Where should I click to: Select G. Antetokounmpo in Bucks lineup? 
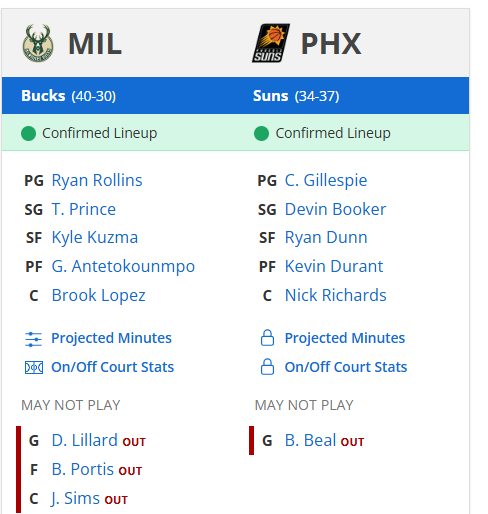pos(123,267)
